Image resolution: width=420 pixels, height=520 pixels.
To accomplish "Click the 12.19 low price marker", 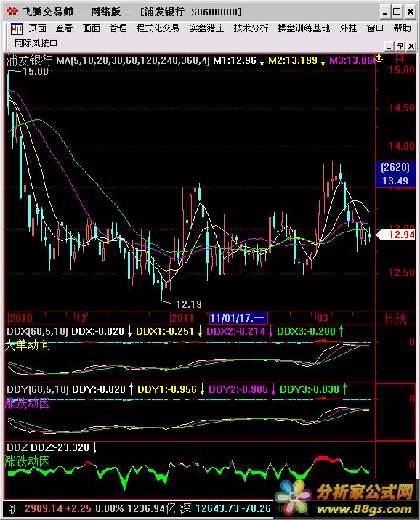I will coord(188,304).
